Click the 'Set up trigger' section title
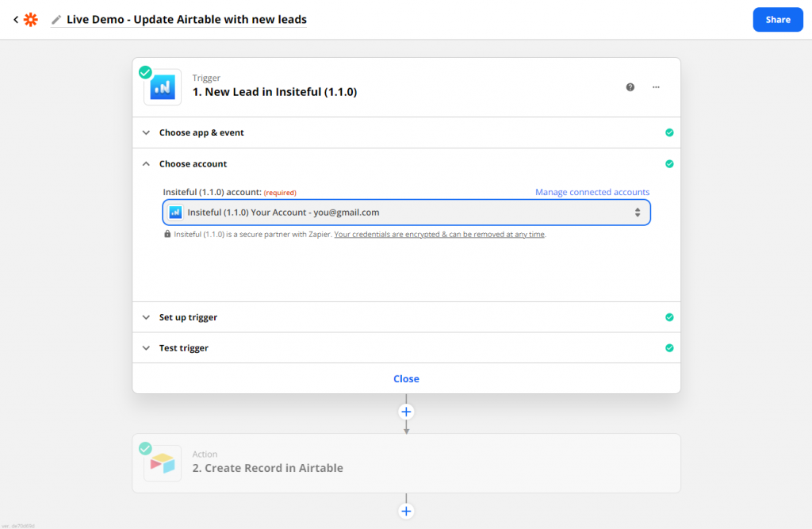 (188, 317)
